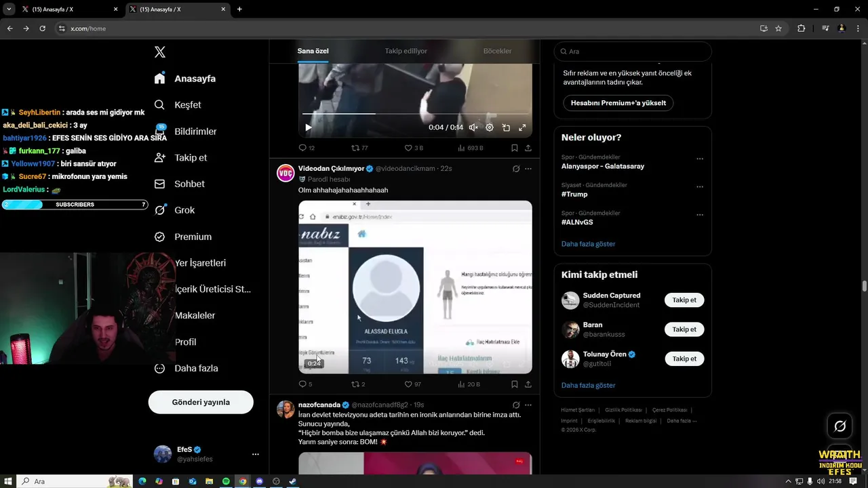This screenshot has height=488, width=868.
Task: Like the post with 3 B likes
Action: (414, 148)
